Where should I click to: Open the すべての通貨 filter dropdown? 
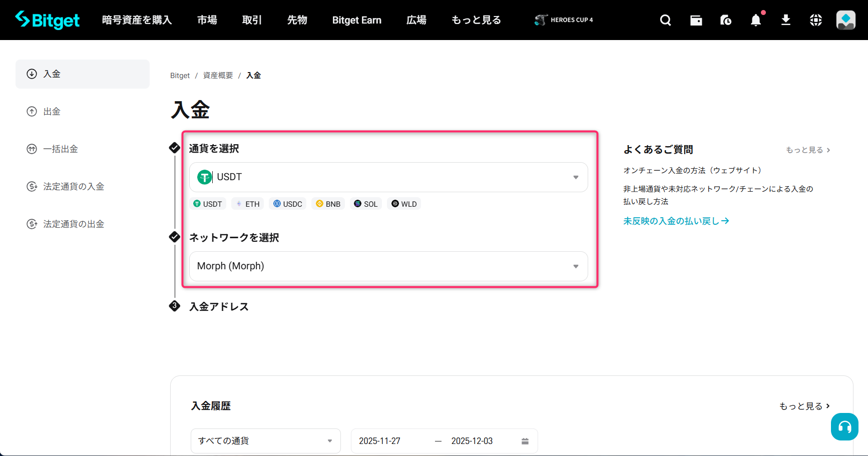click(265, 440)
